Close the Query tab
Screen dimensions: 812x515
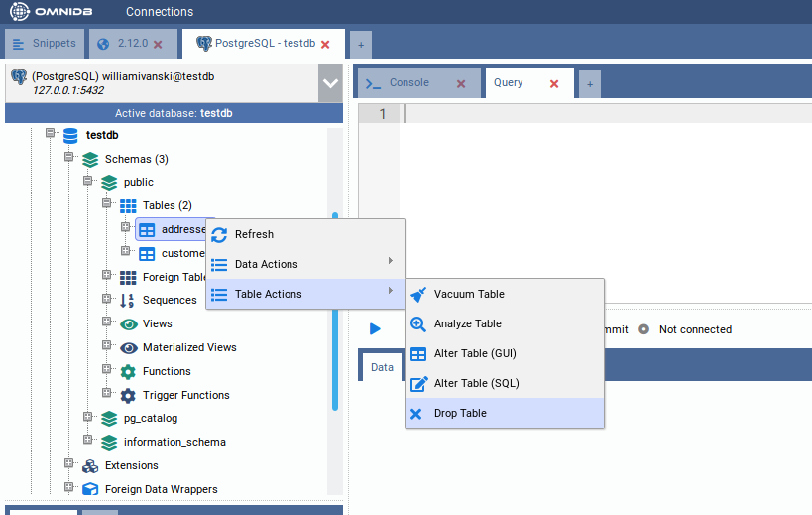554,84
